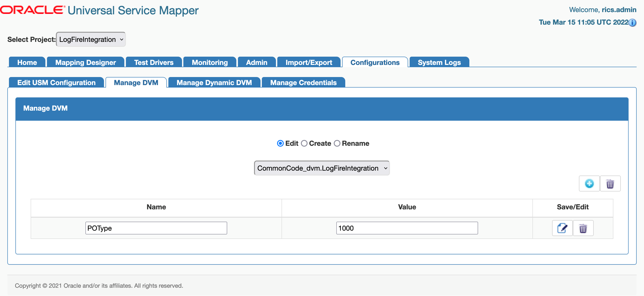644x296 pixels.
Task: Open the Manage Credentials tab
Action: tap(303, 82)
